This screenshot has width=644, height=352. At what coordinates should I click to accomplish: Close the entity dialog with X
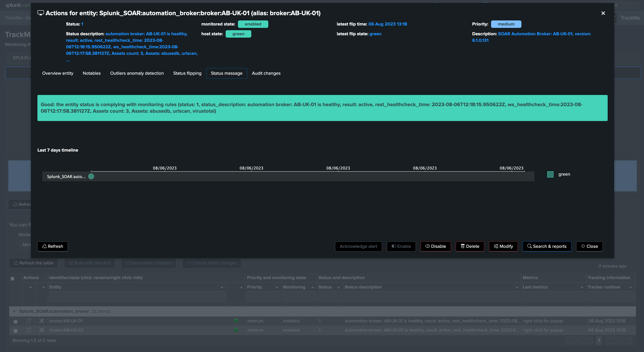[x=603, y=13]
